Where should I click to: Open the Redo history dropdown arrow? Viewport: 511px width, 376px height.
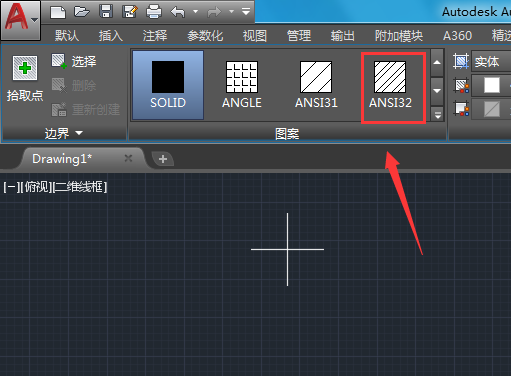click(232, 12)
